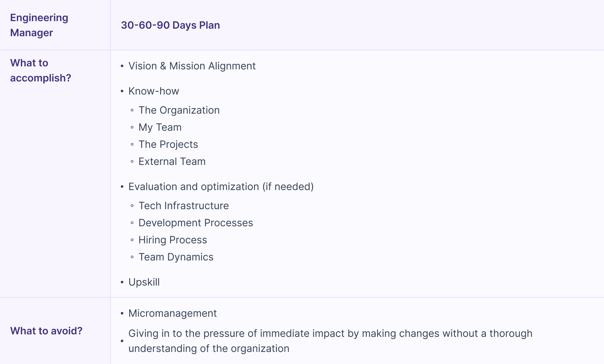604x364 pixels.
Task: Click "Development Processes" sub-item
Action: pyautogui.click(x=196, y=223)
